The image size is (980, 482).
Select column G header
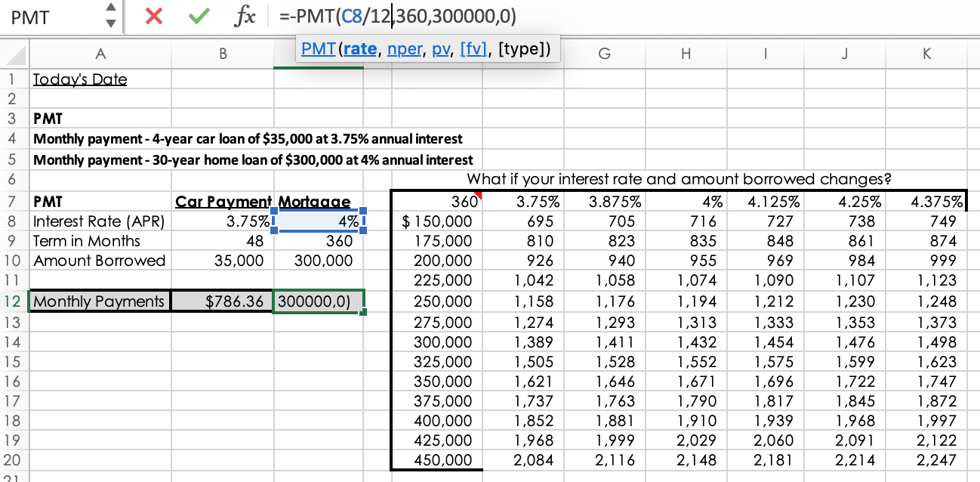coord(605,54)
